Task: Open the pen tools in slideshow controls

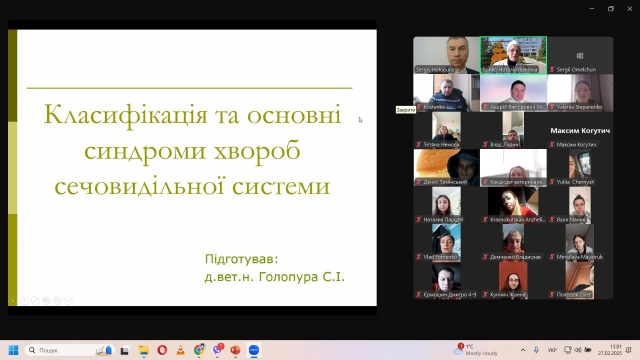Action: 35,301
